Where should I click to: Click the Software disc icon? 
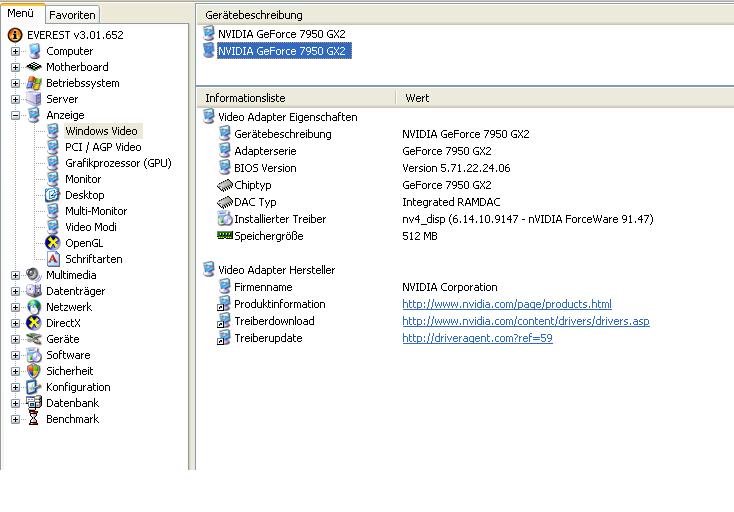coord(34,355)
